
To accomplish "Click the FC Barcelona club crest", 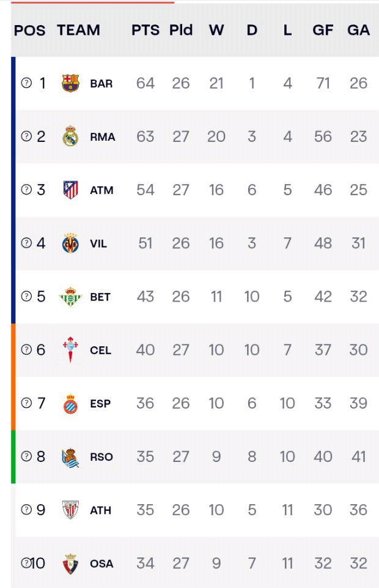I will pyautogui.click(x=70, y=83).
